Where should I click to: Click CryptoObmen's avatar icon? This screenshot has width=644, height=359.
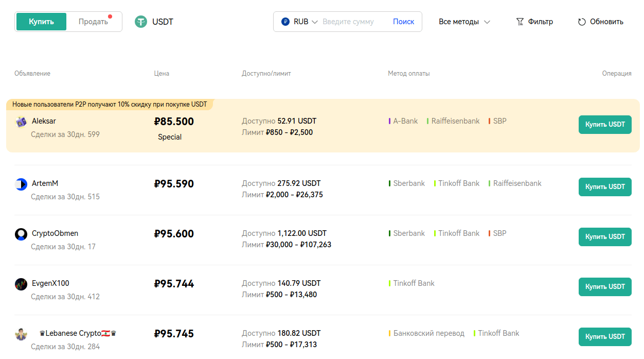[x=21, y=234]
